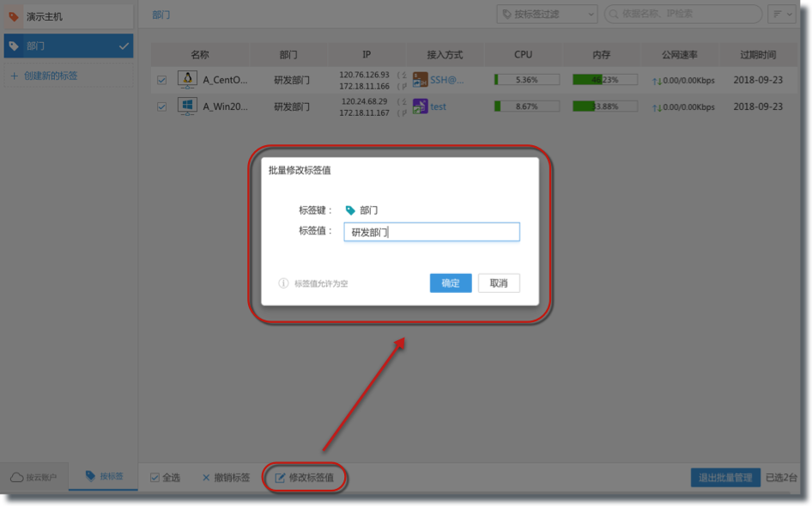Viewport: 812px width, 506px height.
Task: Click the test access method icon
Action: [x=420, y=107]
